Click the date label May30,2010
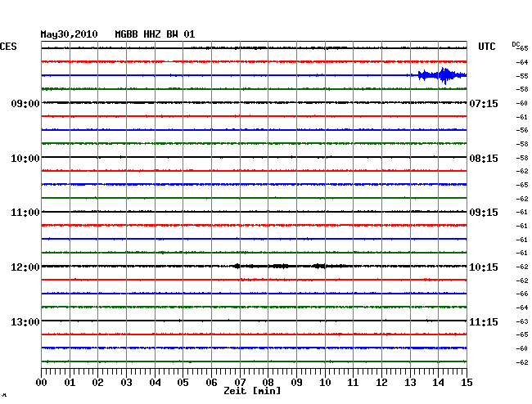532x404 pixels. coord(70,34)
